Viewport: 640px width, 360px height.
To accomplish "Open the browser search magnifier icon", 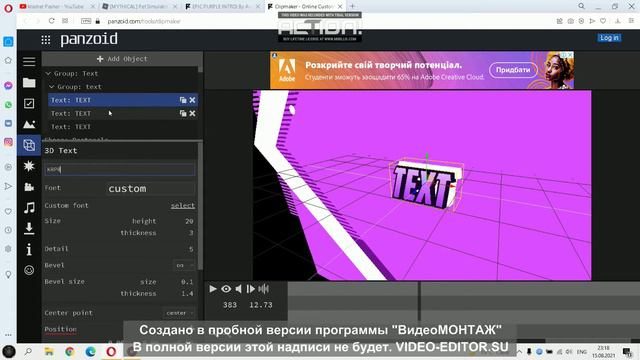I will pos(581,6).
